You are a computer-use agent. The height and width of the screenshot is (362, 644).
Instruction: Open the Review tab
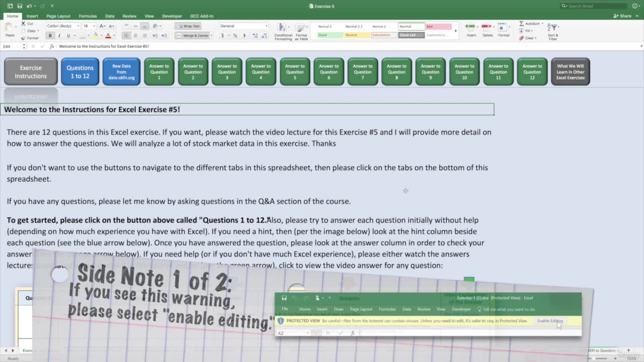tap(129, 16)
